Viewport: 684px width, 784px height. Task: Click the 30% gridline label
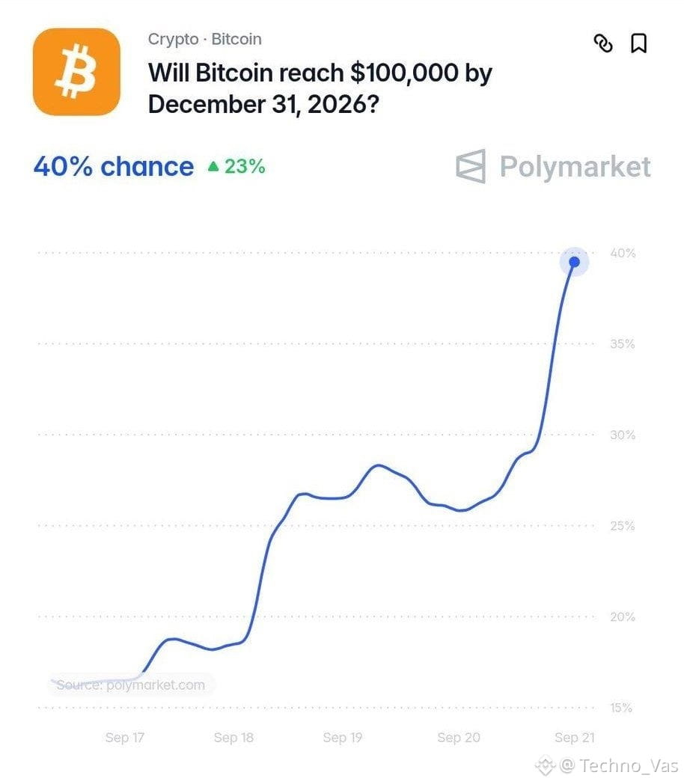pyautogui.click(x=623, y=435)
